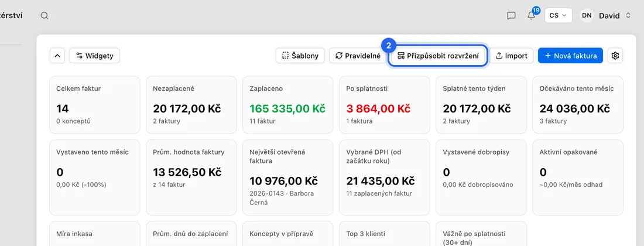
Task: Click the DN user avatar
Action: (x=587, y=15)
